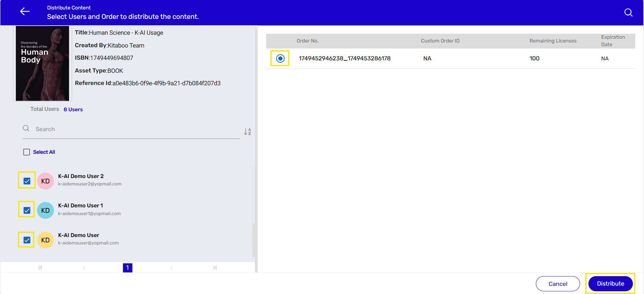Open page 1 in pagination
The height and width of the screenshot is (294, 644).
(x=128, y=268)
